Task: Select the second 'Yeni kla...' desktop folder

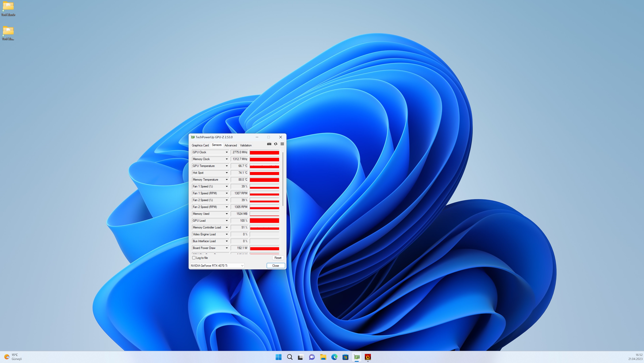Action: [8, 33]
